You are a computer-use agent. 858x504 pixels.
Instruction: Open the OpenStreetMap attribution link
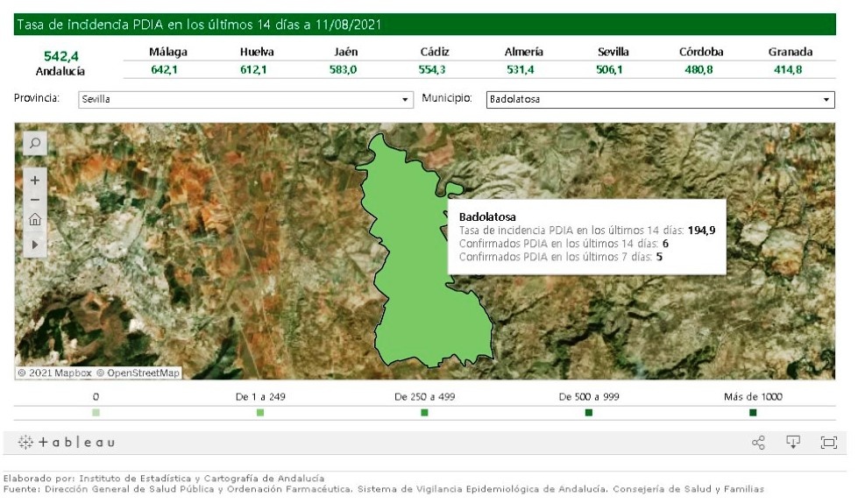tap(138, 373)
